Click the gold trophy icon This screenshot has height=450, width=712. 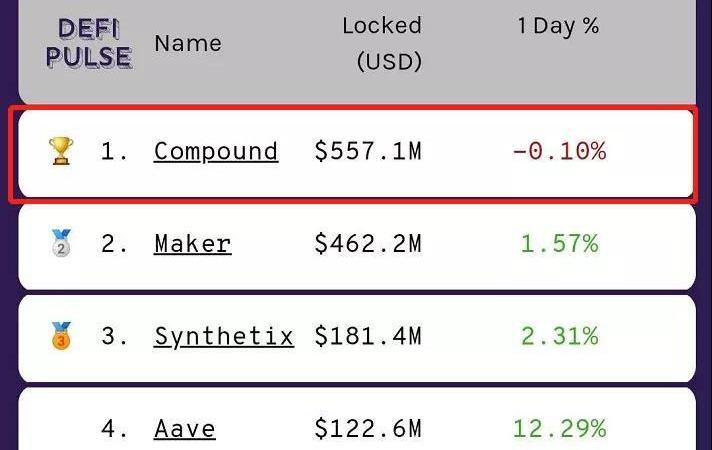[x=61, y=151]
